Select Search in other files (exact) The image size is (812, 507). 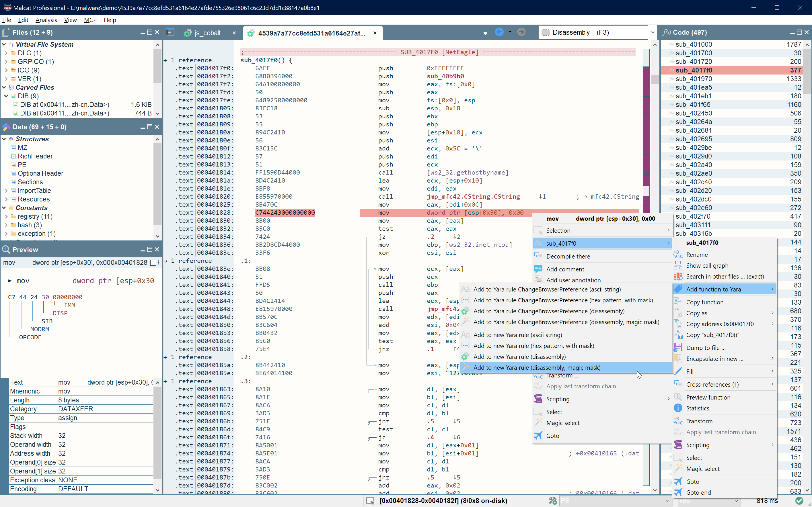coord(725,276)
